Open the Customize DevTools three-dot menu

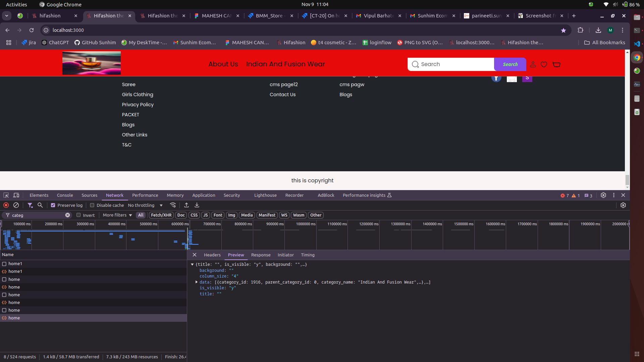pyautogui.click(x=614, y=195)
